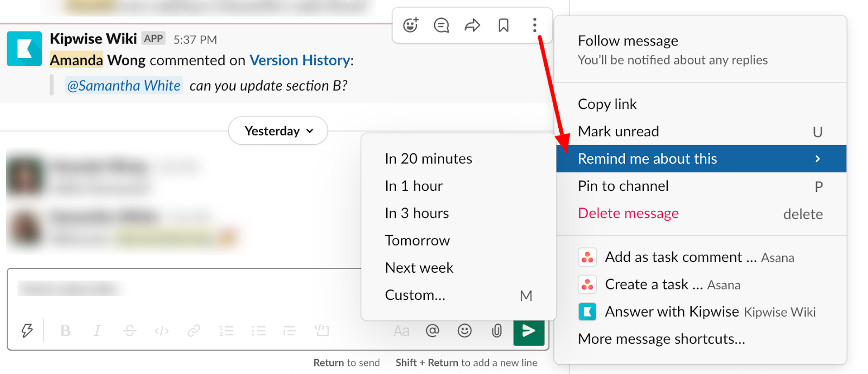Open the emoji picker in composer
This screenshot has height=374, width=868.
tap(464, 331)
